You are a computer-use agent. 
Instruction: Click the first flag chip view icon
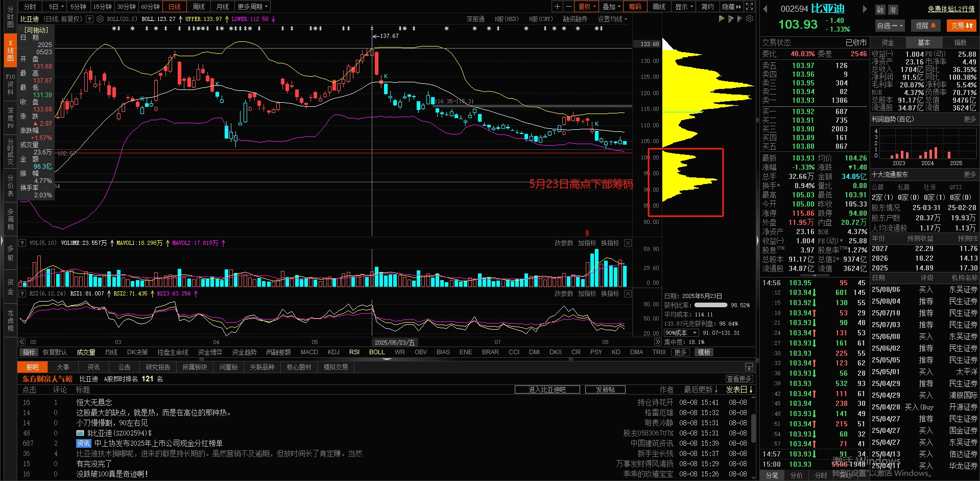731,18
